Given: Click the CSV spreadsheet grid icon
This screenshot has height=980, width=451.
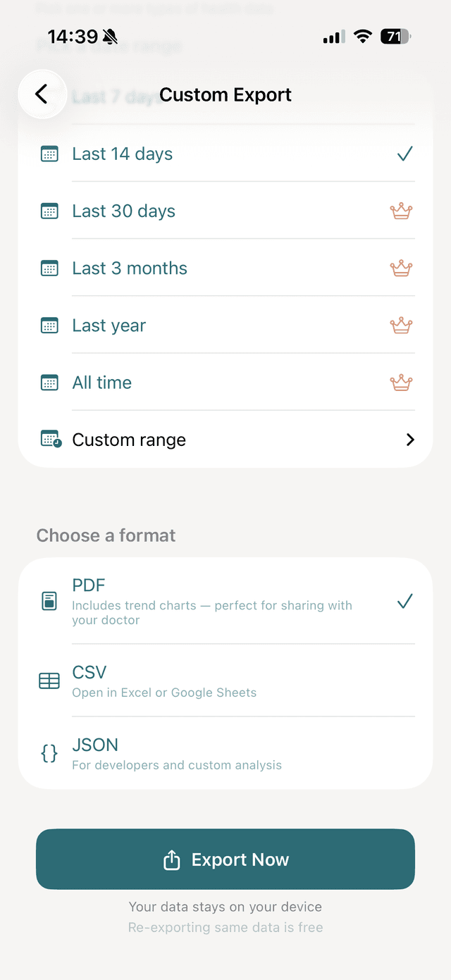Looking at the screenshot, I should click(49, 681).
